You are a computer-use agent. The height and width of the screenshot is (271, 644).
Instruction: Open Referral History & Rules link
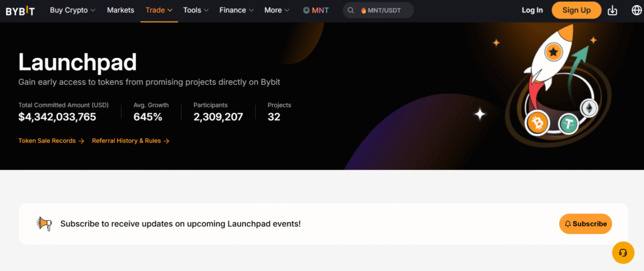point(131,141)
